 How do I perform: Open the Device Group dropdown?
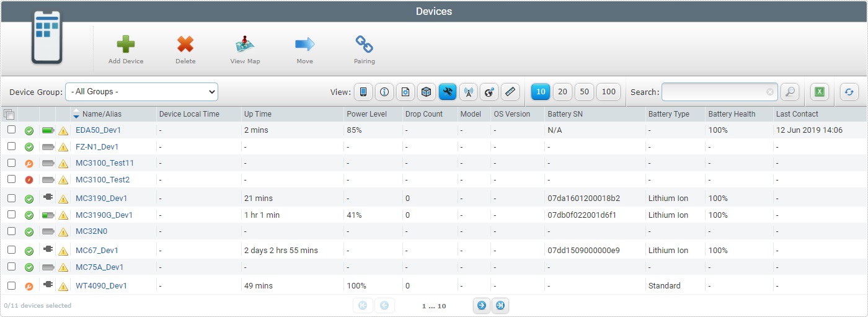coord(141,91)
